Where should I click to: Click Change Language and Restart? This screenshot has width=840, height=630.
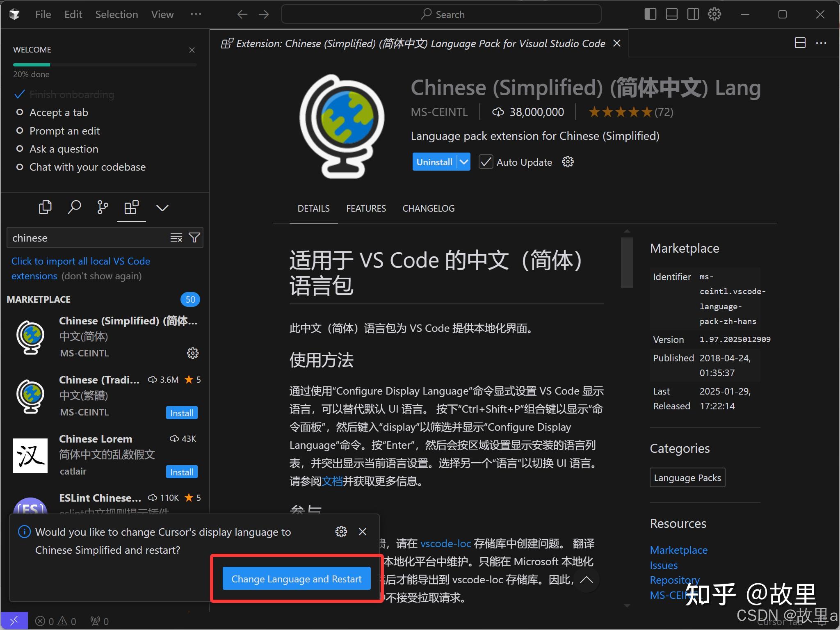pyautogui.click(x=296, y=579)
